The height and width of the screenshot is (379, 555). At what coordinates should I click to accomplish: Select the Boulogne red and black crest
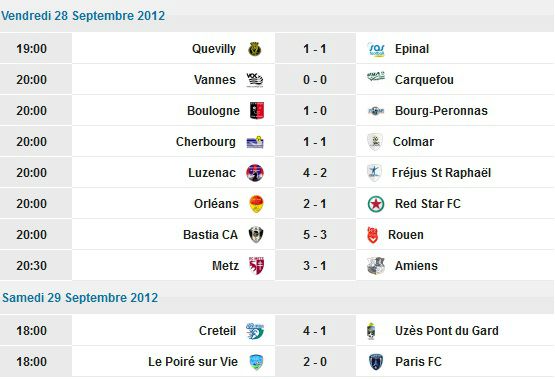click(x=257, y=111)
